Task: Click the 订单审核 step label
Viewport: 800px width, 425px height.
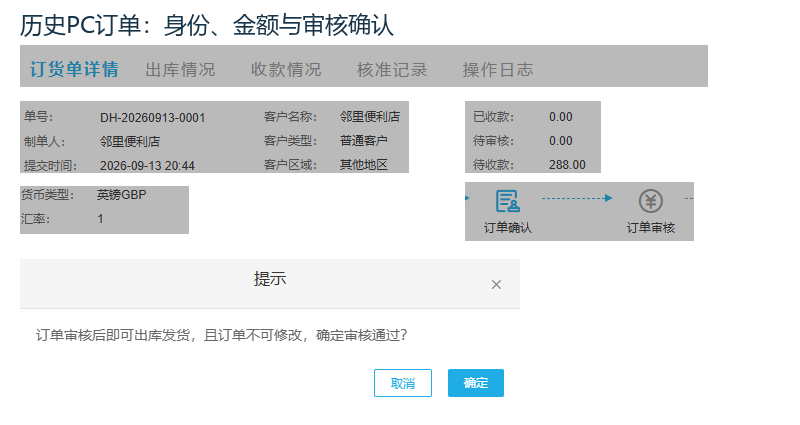Action: pyautogui.click(x=651, y=228)
